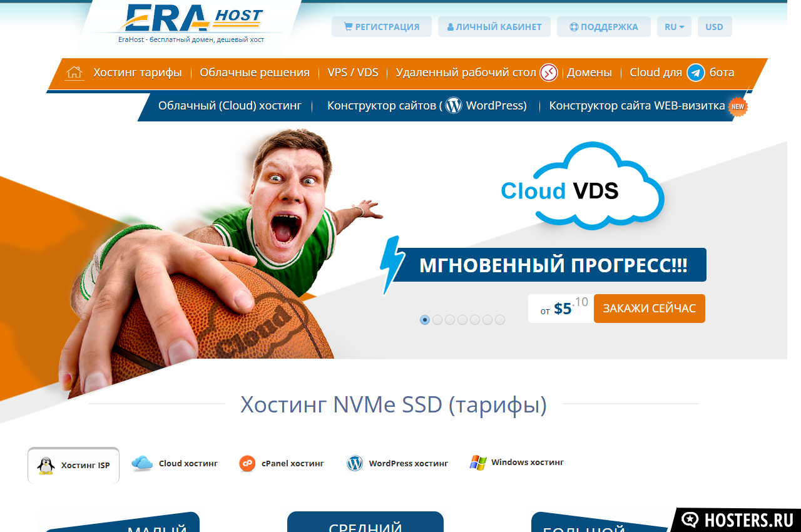Select the first slider dot
801x532 pixels.
point(425,320)
